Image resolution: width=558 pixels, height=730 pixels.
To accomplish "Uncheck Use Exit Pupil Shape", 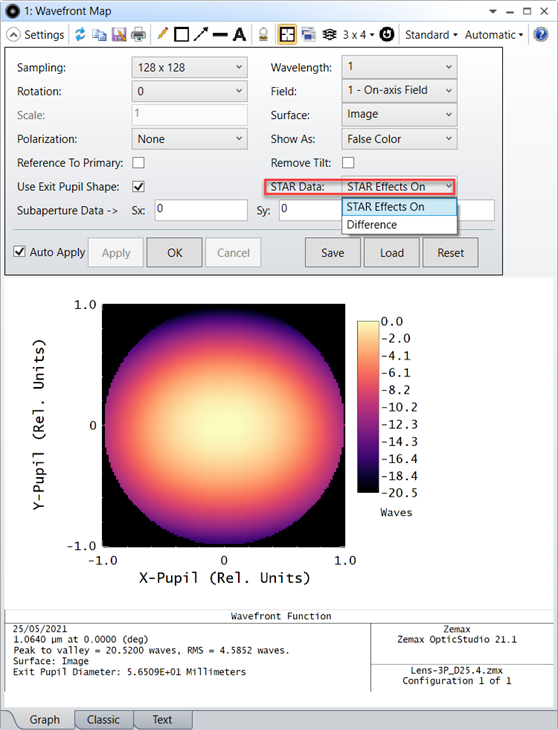I will click(138, 187).
